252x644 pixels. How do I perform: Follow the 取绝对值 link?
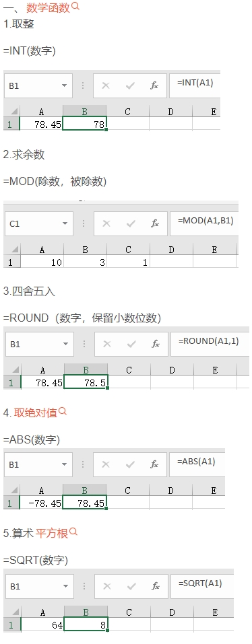[x=36, y=413]
